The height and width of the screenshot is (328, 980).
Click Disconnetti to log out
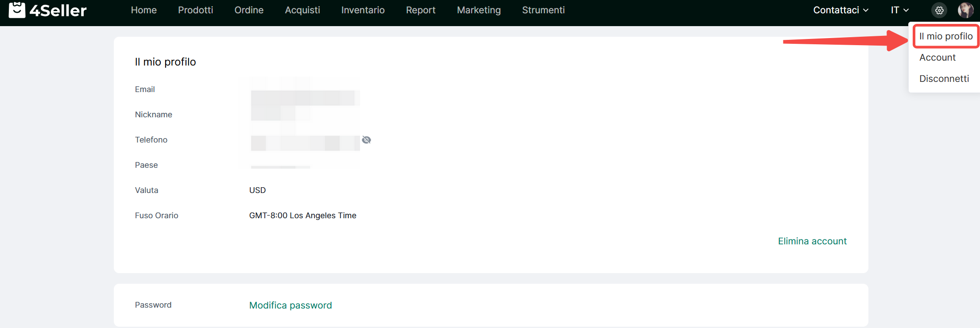point(944,79)
